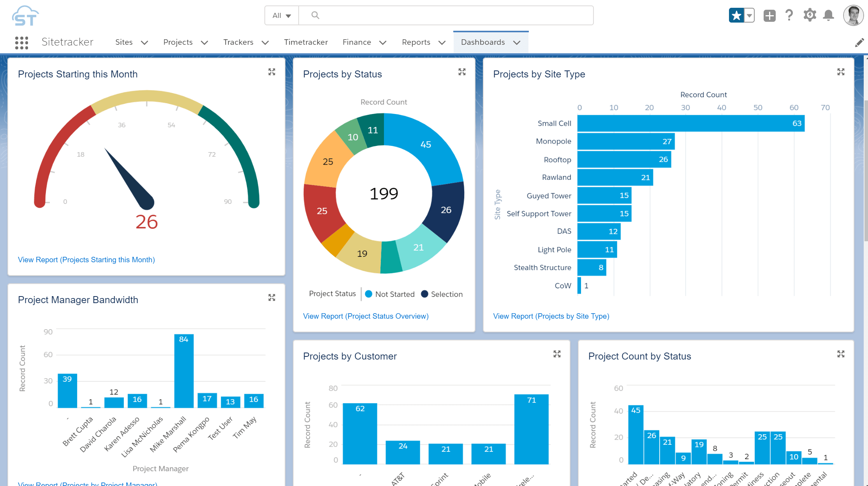
Task: Open the favorites list dropdown arrow
Action: 749,15
